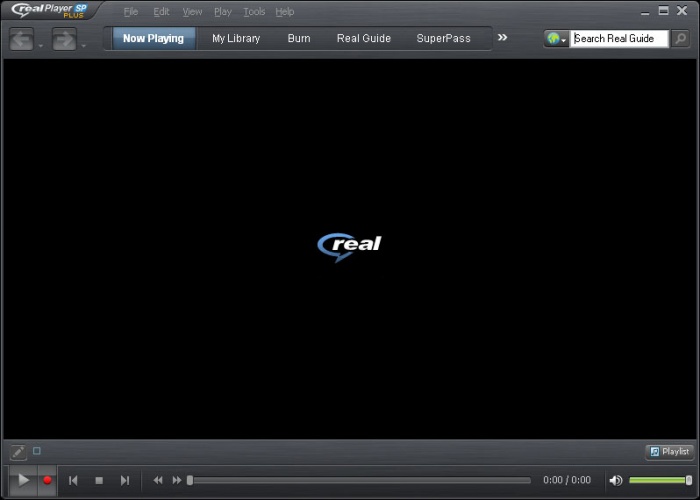
Task: Open the File menu
Action: click(x=131, y=12)
